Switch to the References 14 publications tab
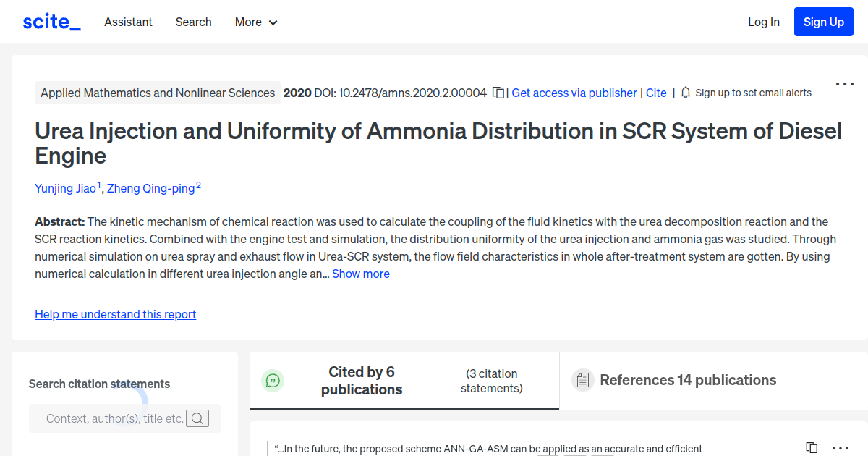Screen dimensions: 868x456 687,379
